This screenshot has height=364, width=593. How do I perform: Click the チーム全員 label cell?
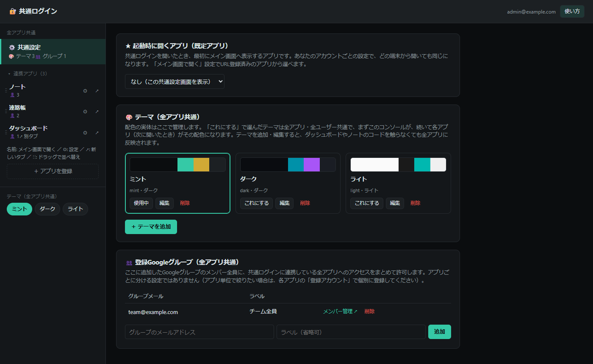(263, 312)
